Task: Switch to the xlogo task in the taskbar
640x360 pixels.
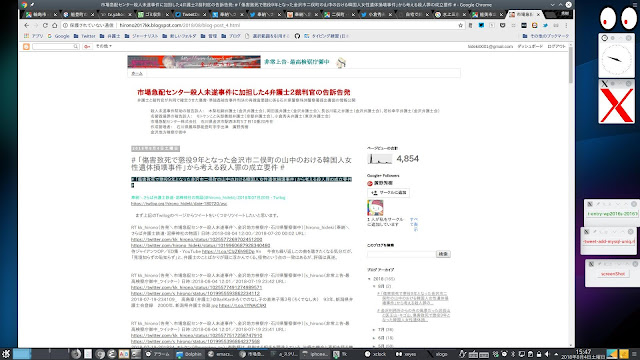Action: 438,354
